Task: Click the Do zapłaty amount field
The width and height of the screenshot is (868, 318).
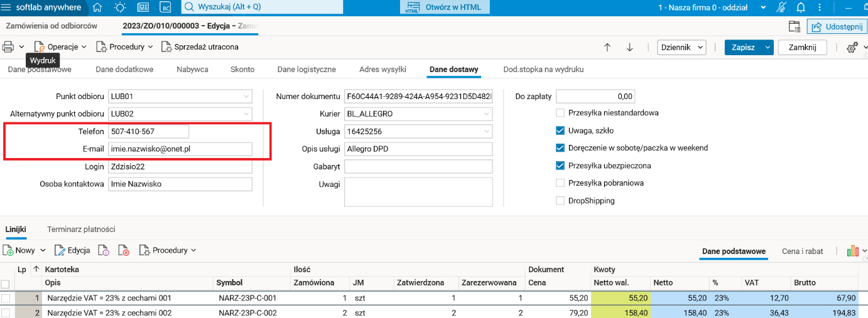Action: point(595,97)
